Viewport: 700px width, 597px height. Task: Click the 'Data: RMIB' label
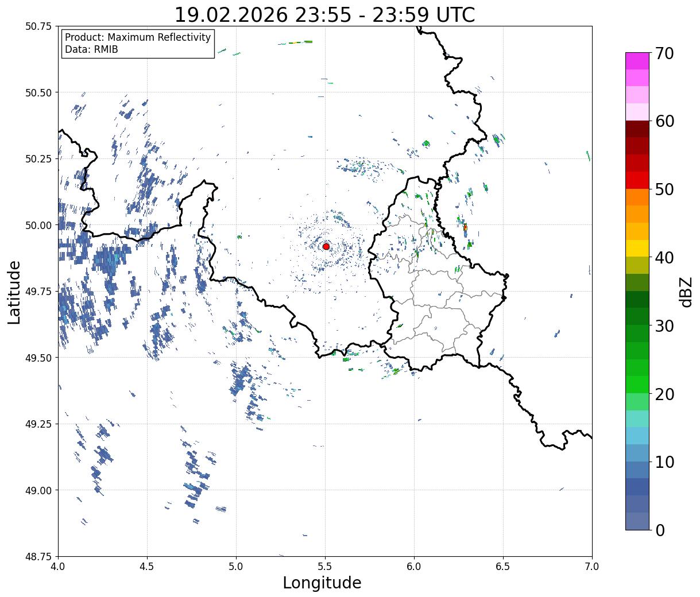91,49
